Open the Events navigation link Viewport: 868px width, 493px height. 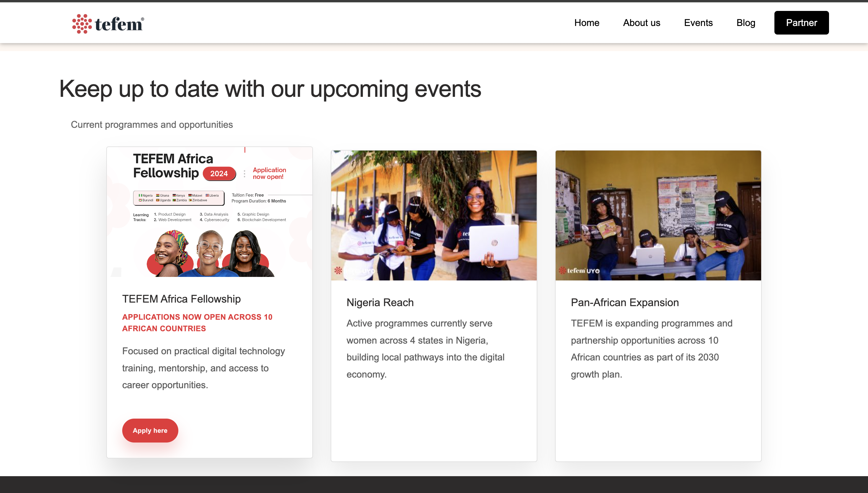(698, 23)
